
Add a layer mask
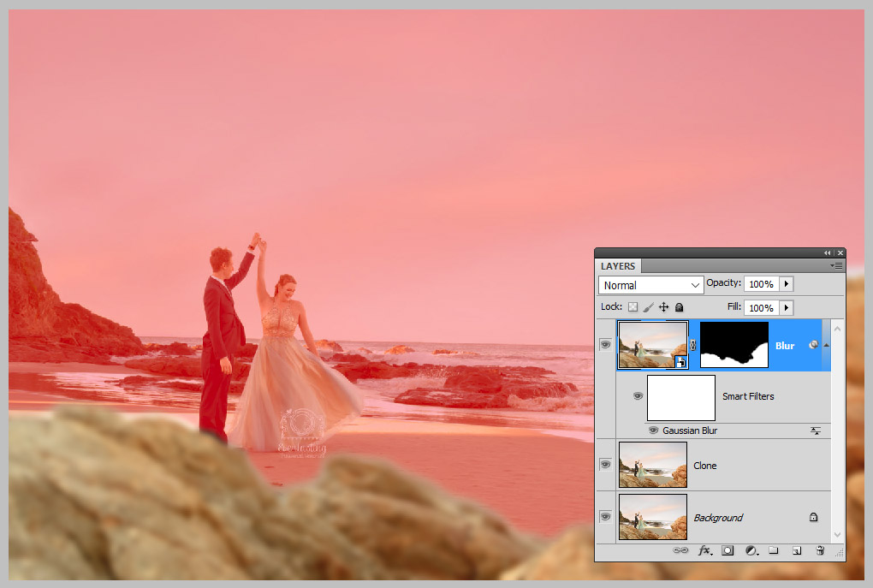(x=727, y=550)
